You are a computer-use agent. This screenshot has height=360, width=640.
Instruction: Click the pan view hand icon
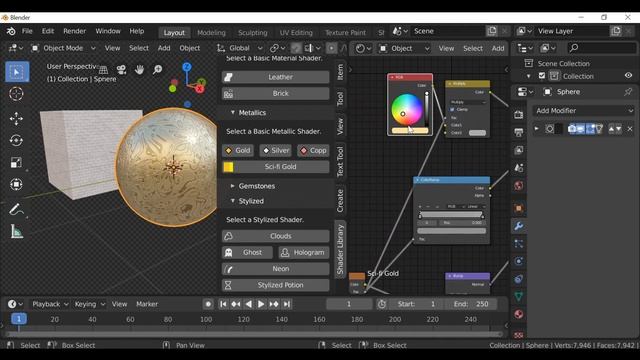(x=140, y=70)
